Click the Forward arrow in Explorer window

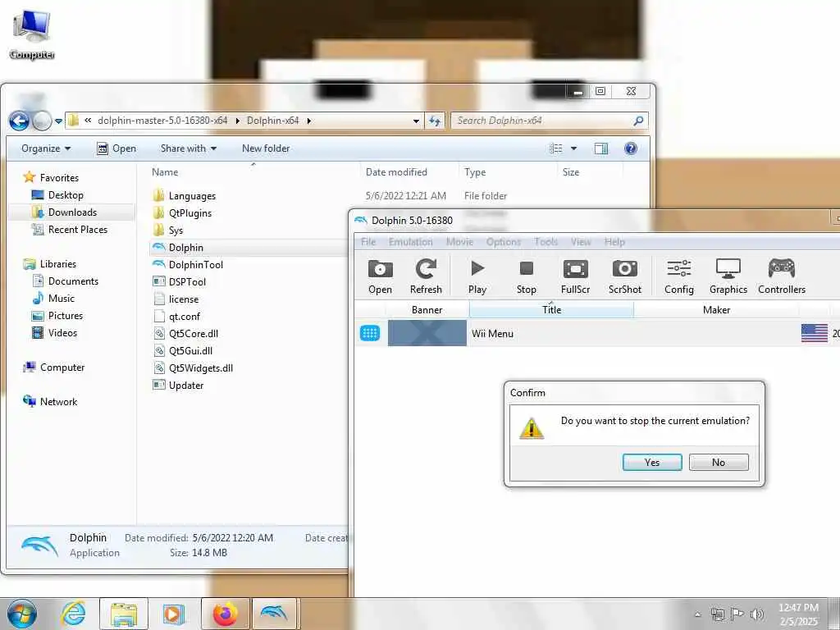coord(42,121)
